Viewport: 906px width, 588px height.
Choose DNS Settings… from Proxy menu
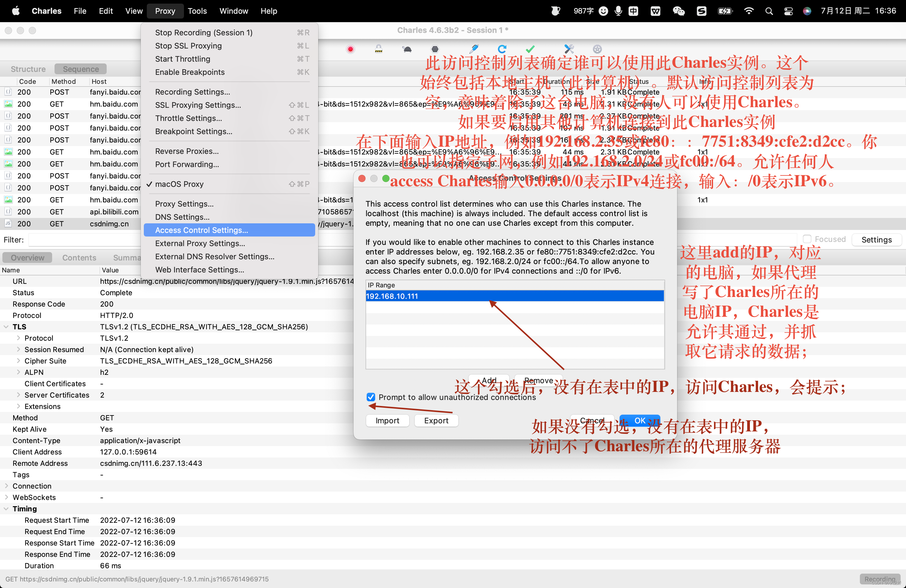click(x=229, y=217)
